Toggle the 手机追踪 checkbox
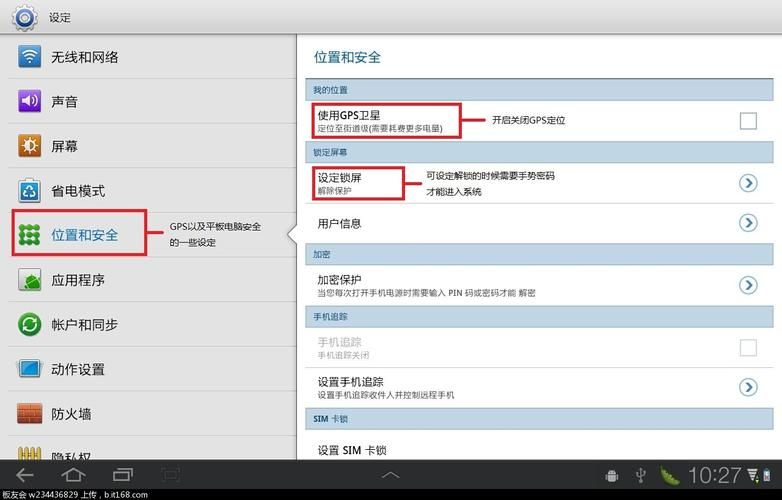 point(748,347)
